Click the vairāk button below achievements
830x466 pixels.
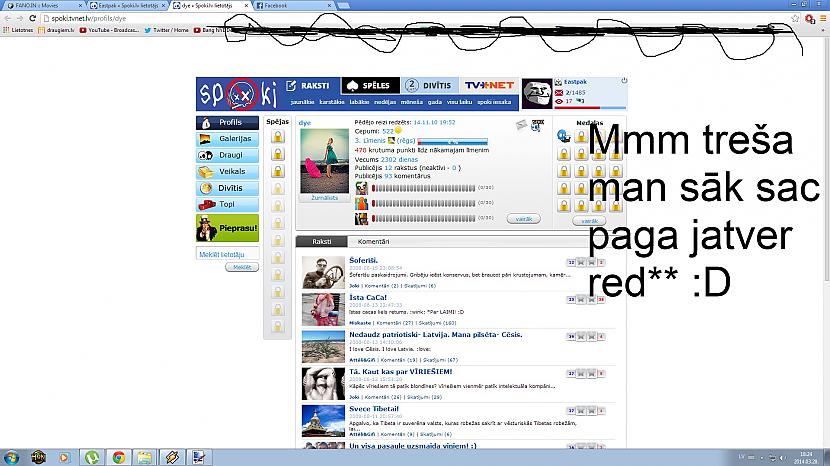coord(524,219)
